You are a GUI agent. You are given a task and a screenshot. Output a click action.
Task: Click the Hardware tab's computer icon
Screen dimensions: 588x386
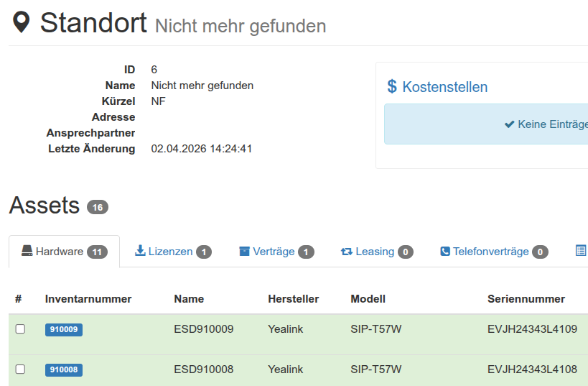[x=27, y=251]
